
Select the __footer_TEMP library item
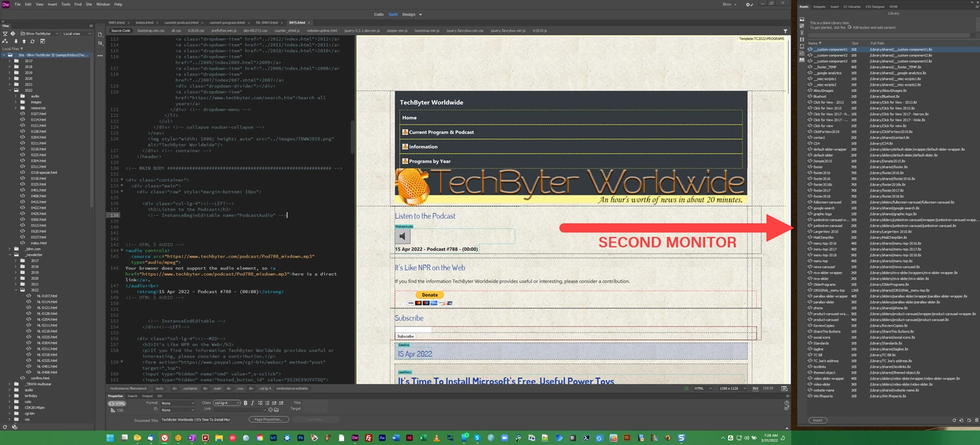click(x=825, y=67)
